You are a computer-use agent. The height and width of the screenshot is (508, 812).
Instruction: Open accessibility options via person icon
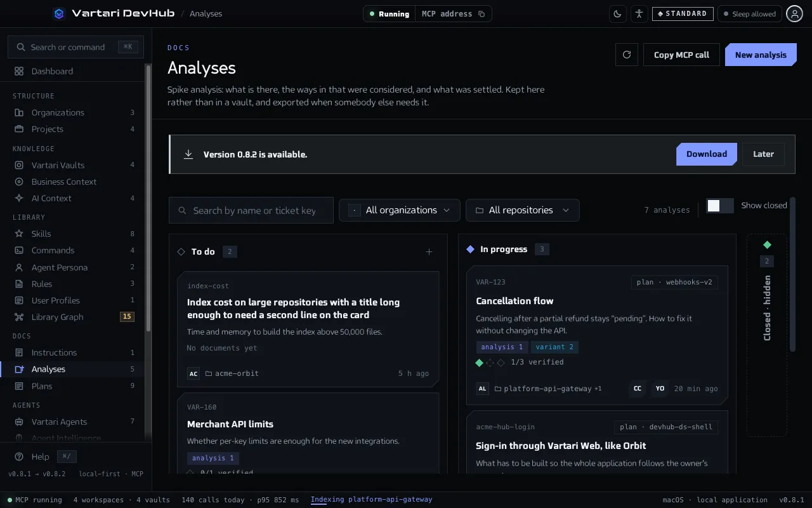(x=639, y=13)
